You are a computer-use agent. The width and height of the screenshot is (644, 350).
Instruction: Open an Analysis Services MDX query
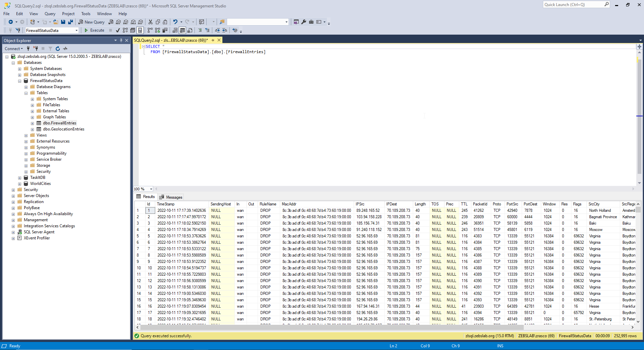click(x=118, y=22)
